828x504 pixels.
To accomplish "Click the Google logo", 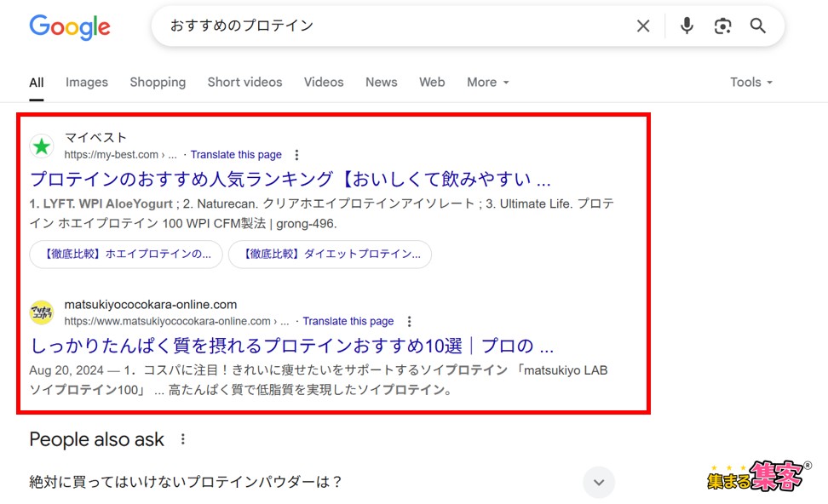I will (x=70, y=26).
